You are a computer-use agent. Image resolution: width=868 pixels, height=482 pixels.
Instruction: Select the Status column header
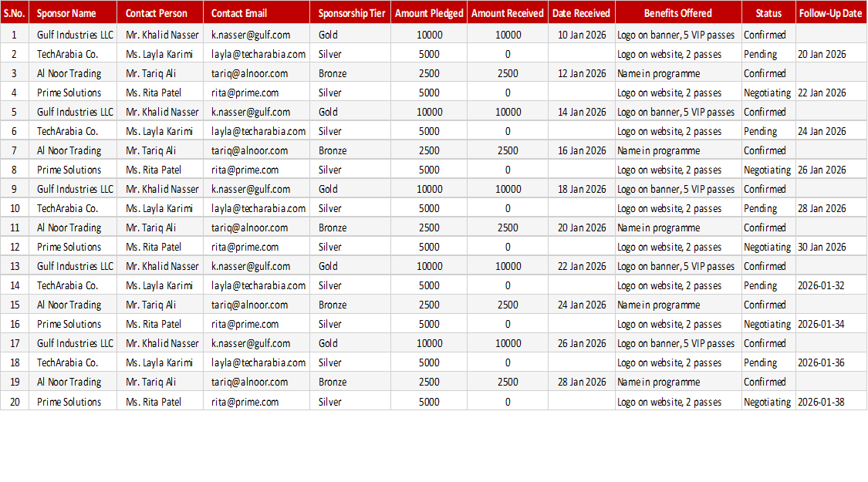pyautogui.click(x=769, y=13)
